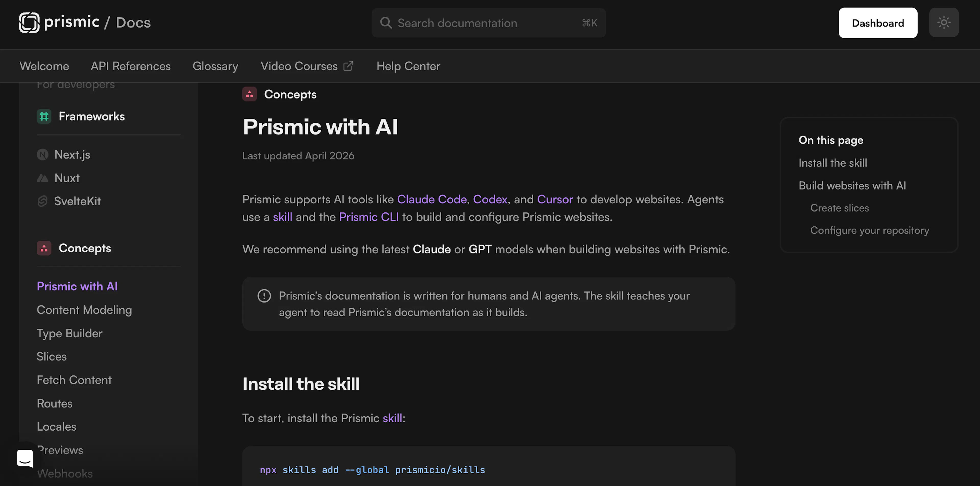Follow the skill link in intro paragraph
980x486 pixels.
pos(283,217)
